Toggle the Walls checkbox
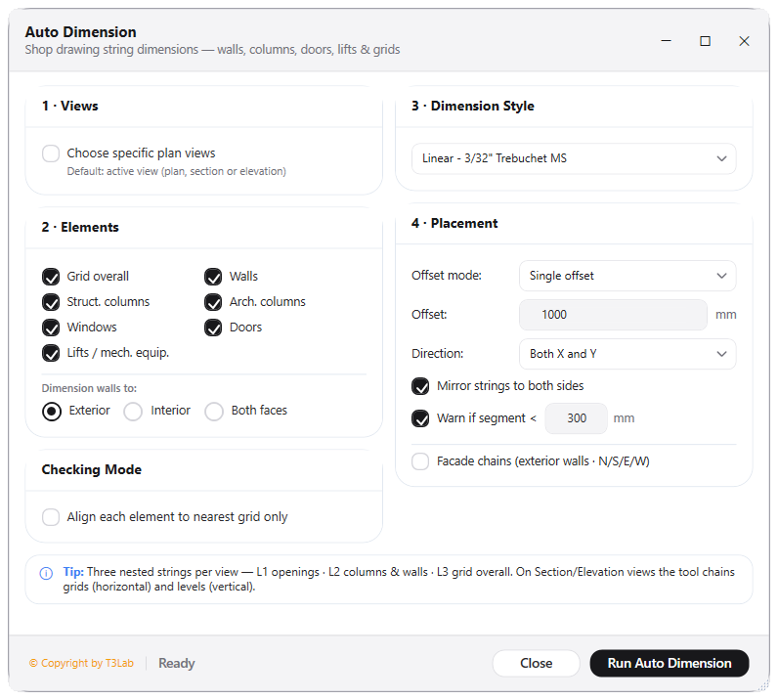This screenshot has width=778, height=700. [213, 277]
